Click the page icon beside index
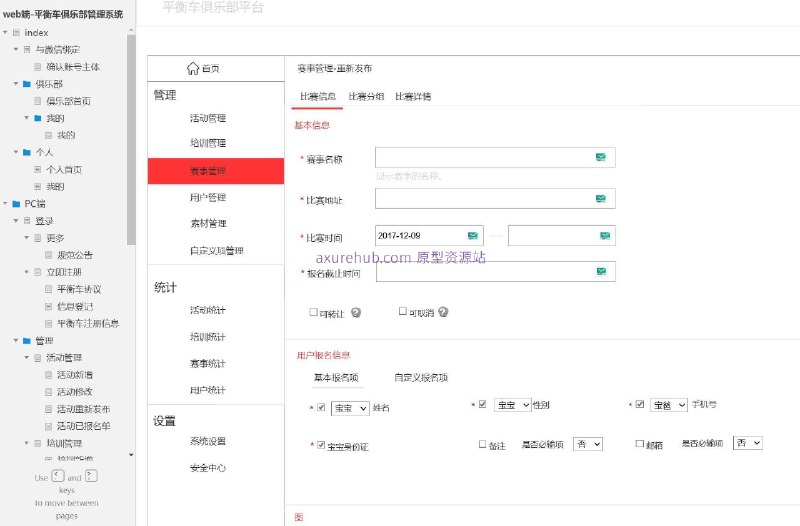Viewport: 800px width, 526px height. 16,33
